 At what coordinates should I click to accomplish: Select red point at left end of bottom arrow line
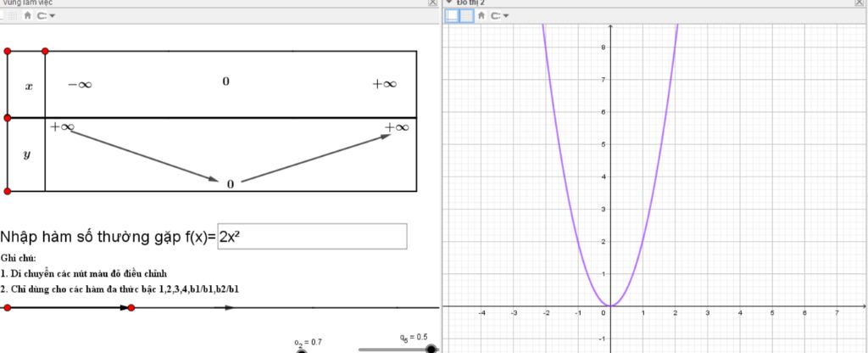7,307
